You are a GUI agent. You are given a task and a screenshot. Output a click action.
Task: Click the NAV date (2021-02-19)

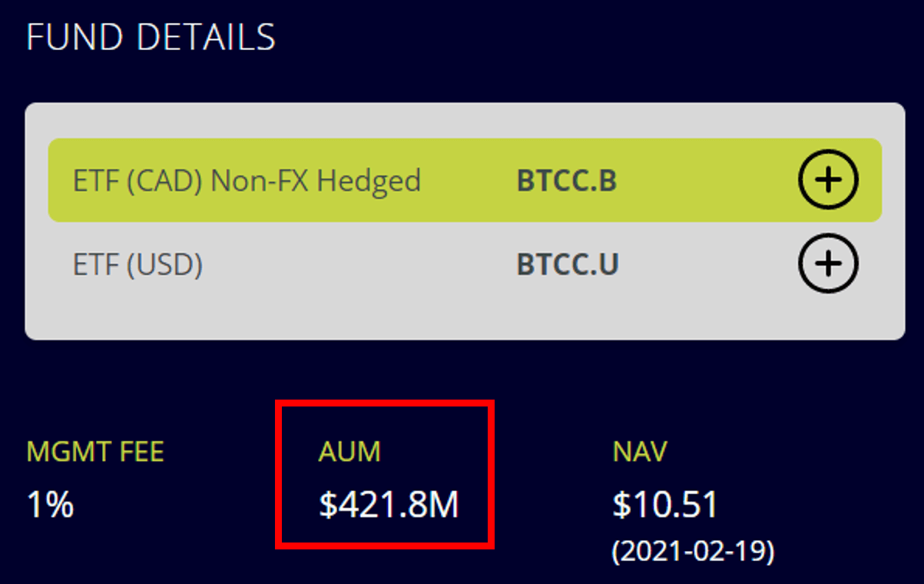pos(693,552)
